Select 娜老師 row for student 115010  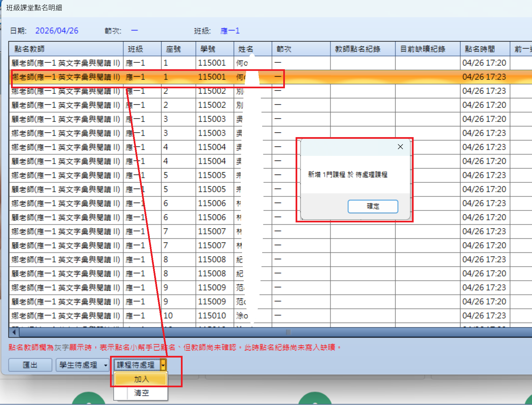[270, 316]
